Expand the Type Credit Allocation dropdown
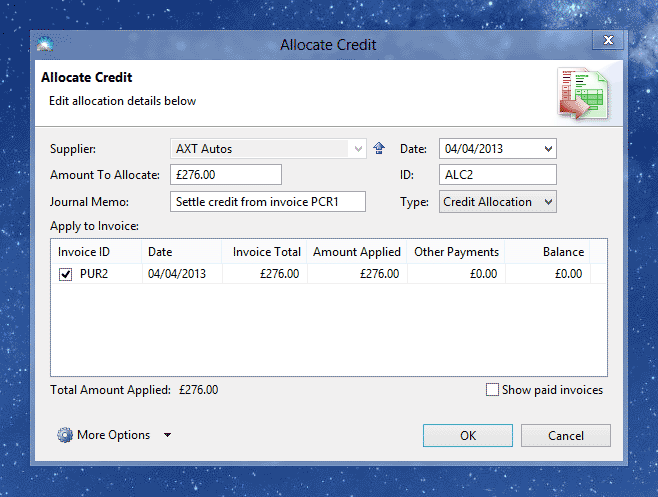Image resolution: width=658 pixels, height=497 pixels. coord(546,202)
